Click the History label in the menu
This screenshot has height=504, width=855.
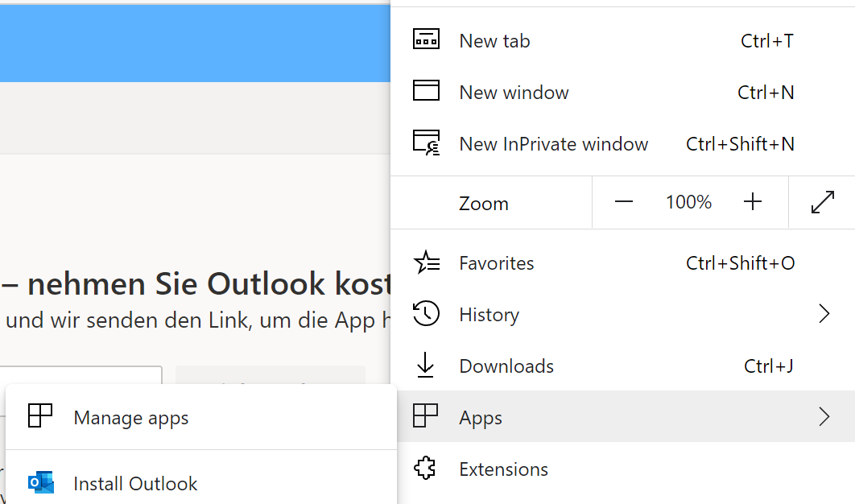click(489, 315)
